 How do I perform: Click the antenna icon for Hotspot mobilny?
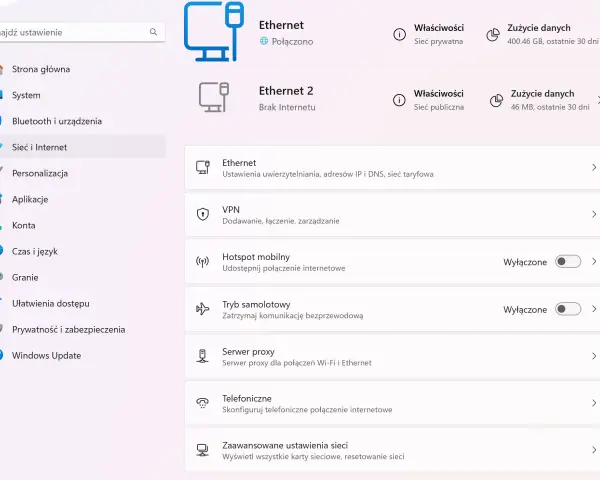tap(202, 262)
